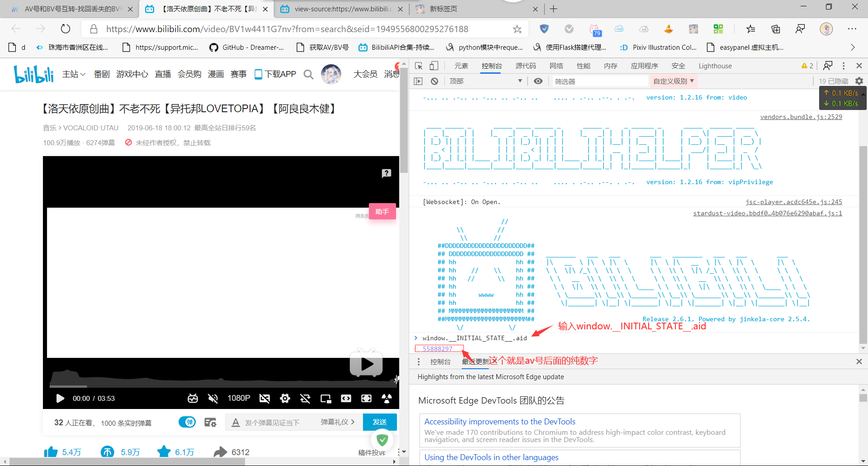This screenshot has width=868, height=466.
Task: Open Using the DevTools in other languages
Action: pos(491,457)
